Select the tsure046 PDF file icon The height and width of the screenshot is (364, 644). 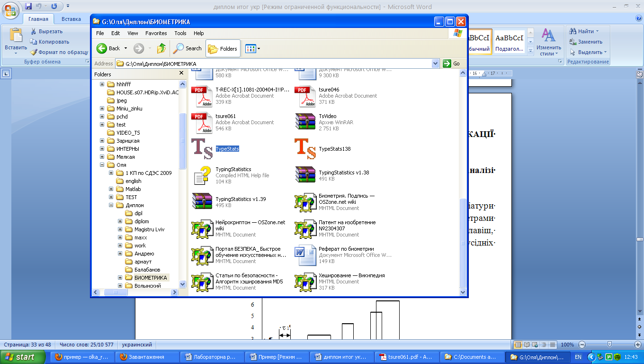point(305,96)
